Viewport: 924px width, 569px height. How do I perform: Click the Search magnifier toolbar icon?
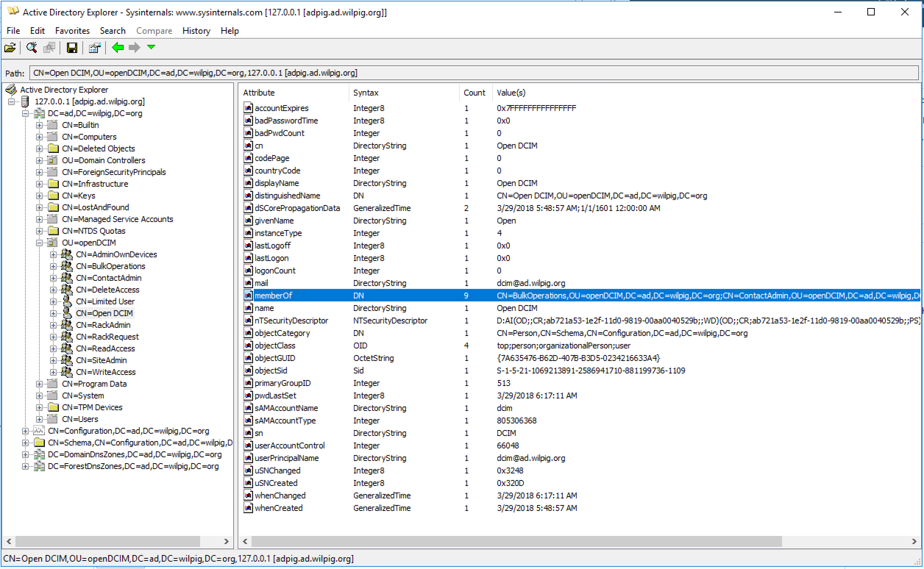(x=32, y=48)
